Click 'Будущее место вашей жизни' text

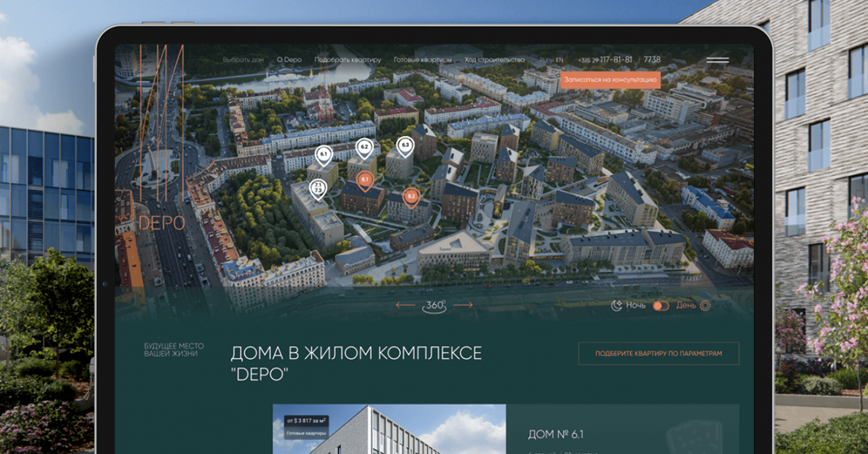(x=174, y=350)
